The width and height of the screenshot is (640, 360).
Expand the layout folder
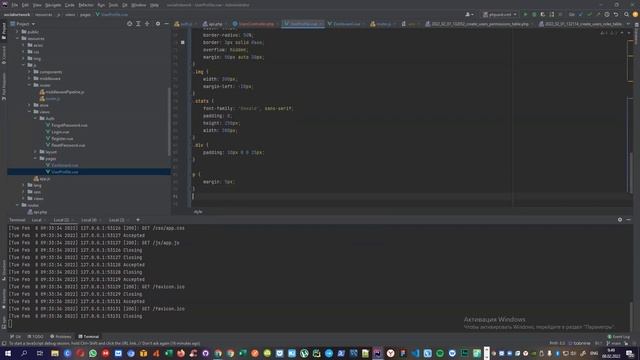click(x=36, y=152)
